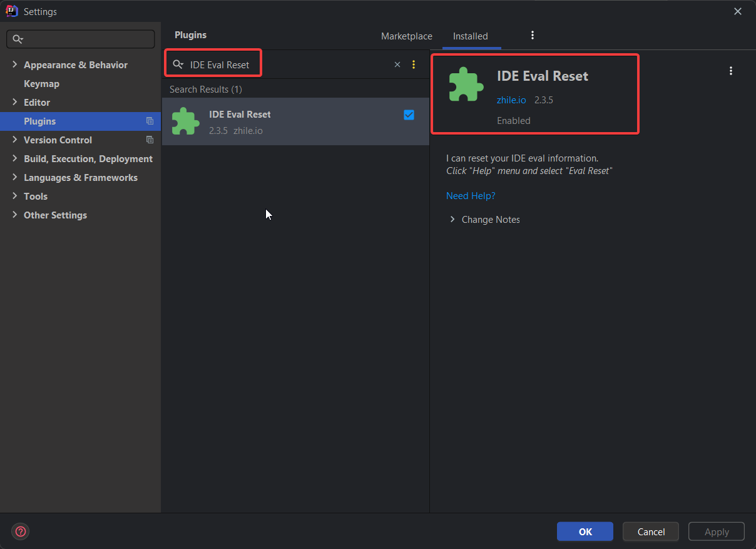
Task: Click 'I can reset your IDE eval information.' text
Action: click(523, 158)
